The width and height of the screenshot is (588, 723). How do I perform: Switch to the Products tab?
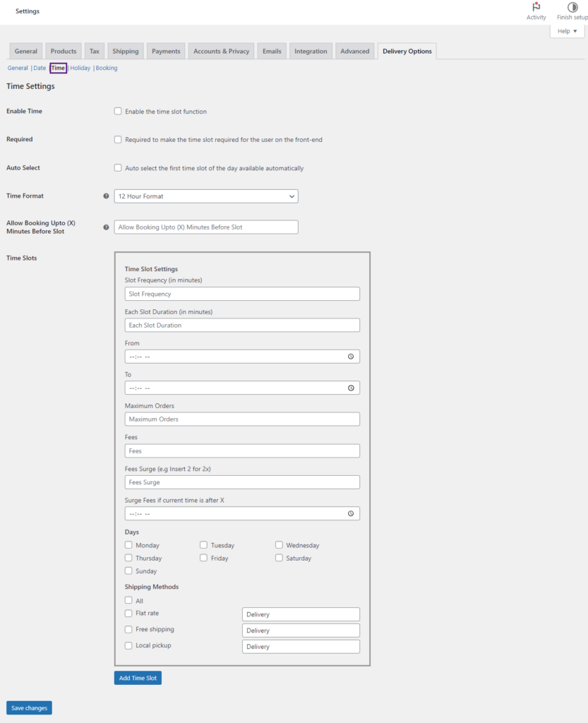point(64,51)
